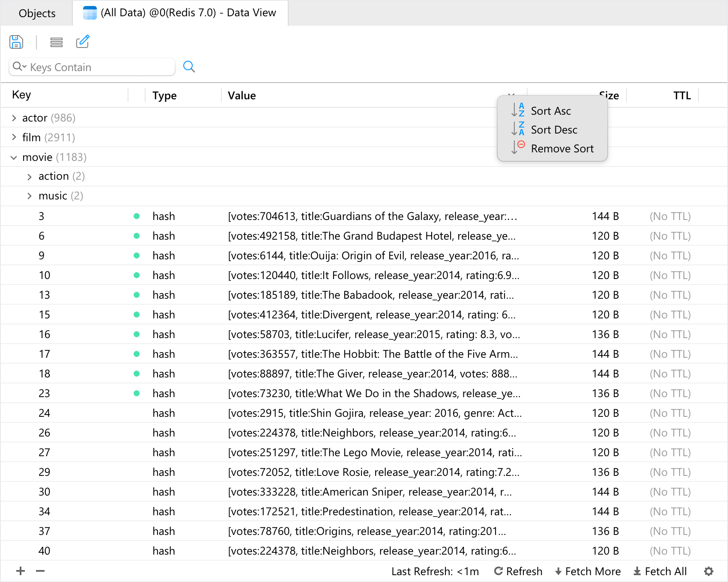Click the Shin Gojira value cell

(x=375, y=413)
